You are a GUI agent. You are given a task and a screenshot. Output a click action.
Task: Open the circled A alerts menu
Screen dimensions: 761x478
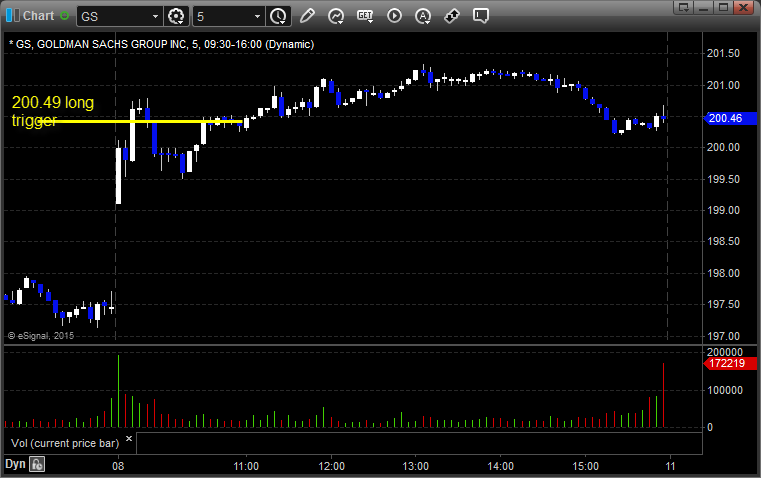point(423,16)
